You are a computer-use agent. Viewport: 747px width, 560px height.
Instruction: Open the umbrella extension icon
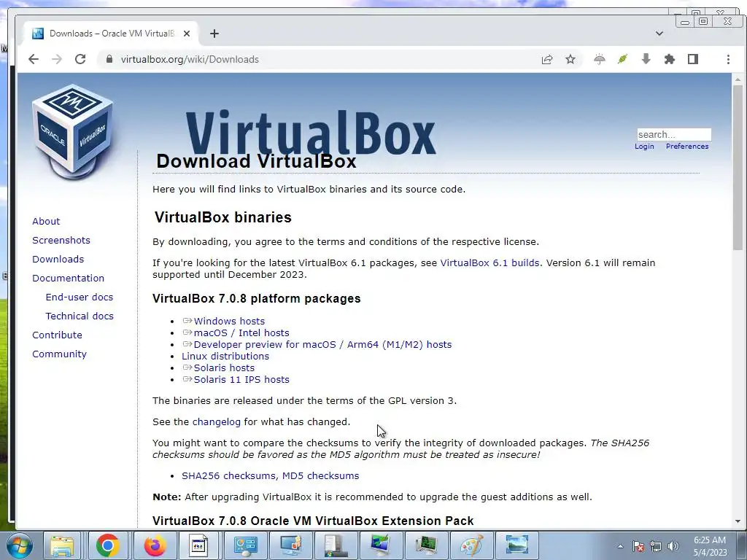click(600, 59)
